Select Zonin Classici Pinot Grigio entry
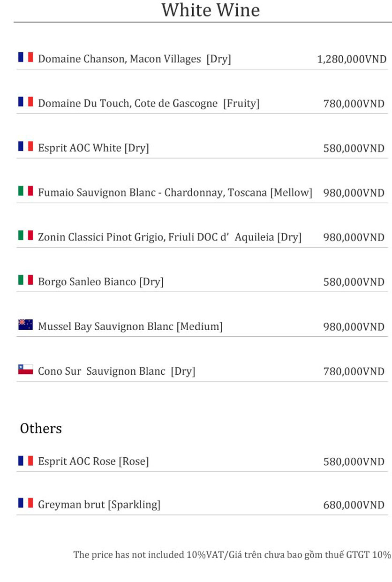The image size is (392, 582). [169, 237]
